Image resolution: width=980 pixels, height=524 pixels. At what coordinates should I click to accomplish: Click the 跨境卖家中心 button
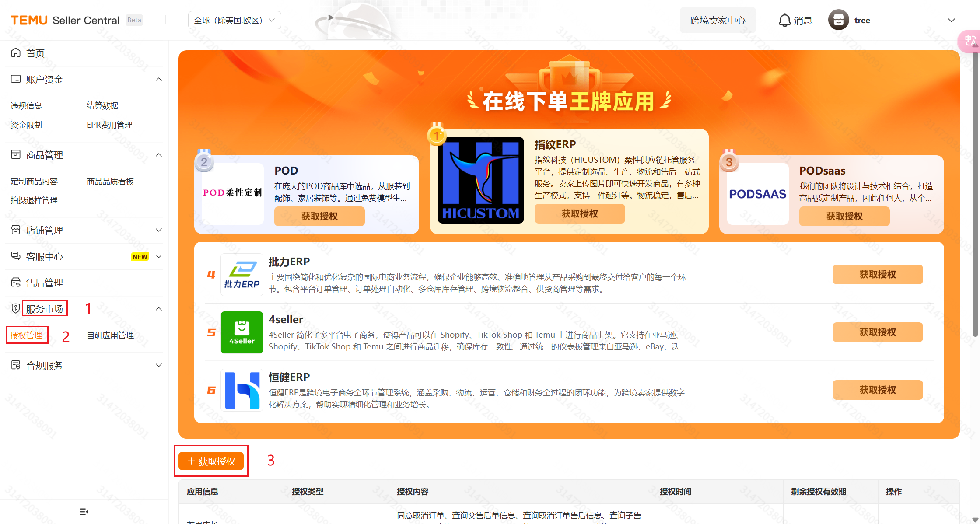pyautogui.click(x=717, y=20)
